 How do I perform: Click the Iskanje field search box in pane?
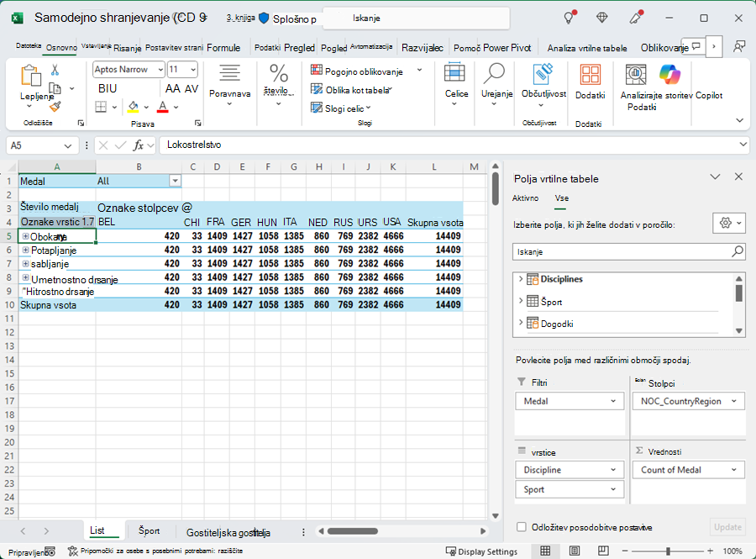point(628,252)
